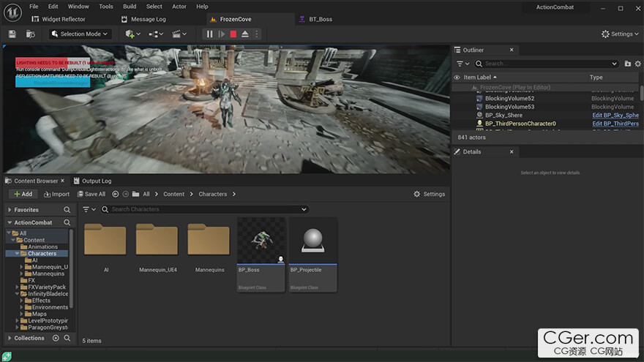Switch to the Widget Reflector tab
Viewport: 644px width, 362px height.
(59, 19)
